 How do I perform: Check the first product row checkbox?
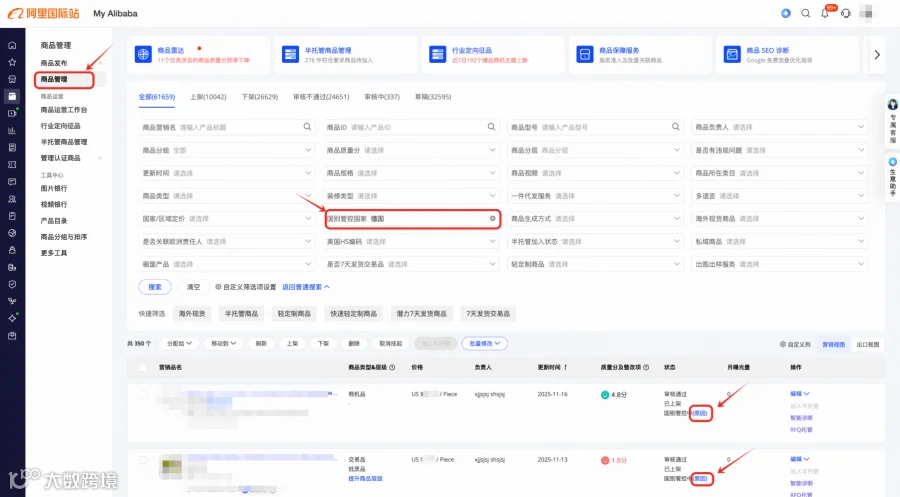tap(143, 394)
